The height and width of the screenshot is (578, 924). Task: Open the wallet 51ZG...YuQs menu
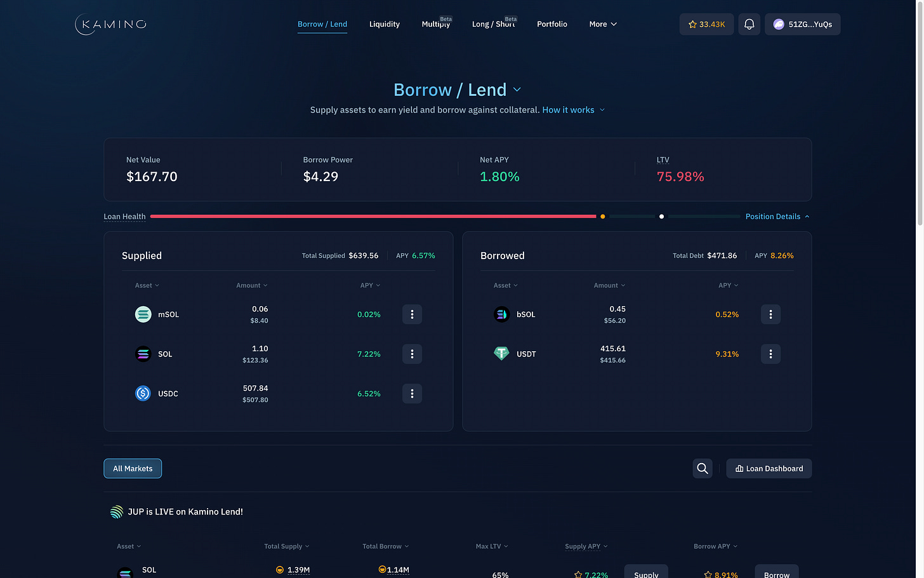[802, 24]
